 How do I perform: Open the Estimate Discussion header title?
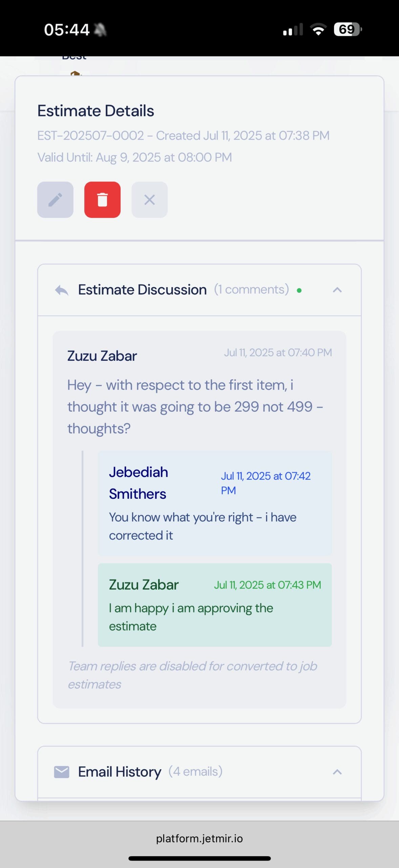[142, 290]
